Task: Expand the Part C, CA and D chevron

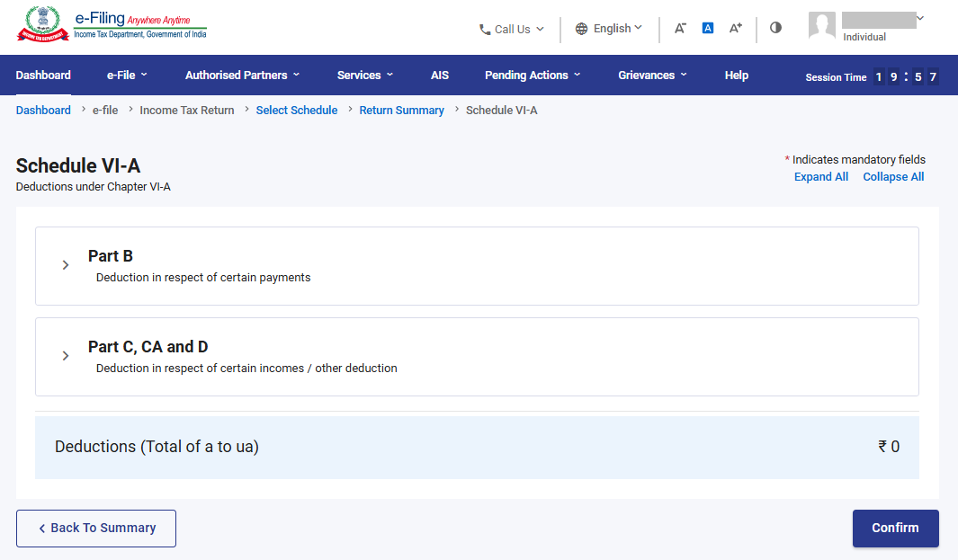Action: pos(66,356)
